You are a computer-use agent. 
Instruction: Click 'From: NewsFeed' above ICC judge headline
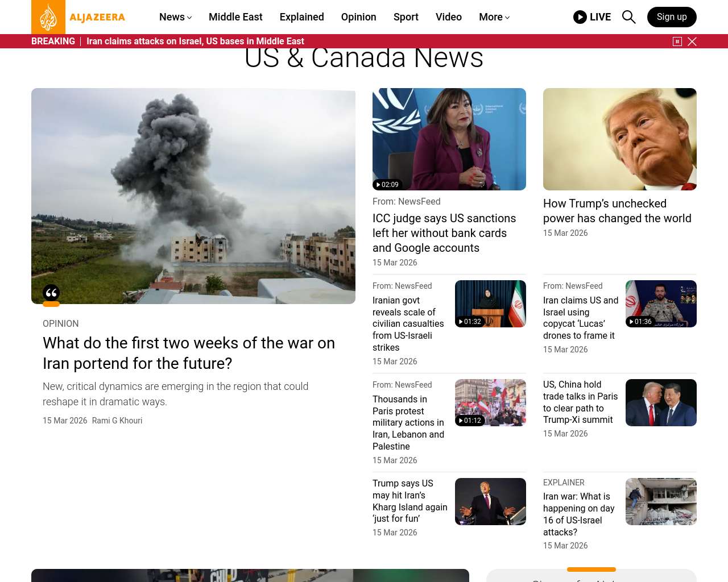click(407, 202)
